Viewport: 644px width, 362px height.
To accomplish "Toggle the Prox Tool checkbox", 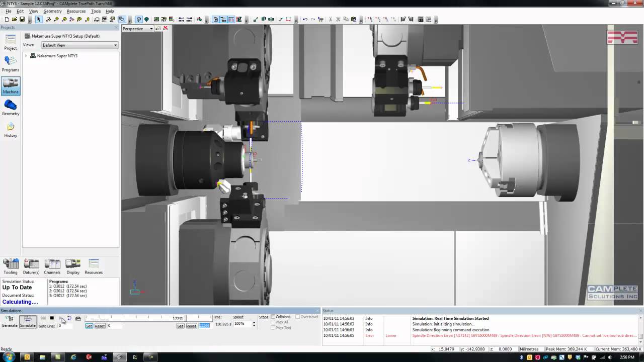I will [x=273, y=328].
